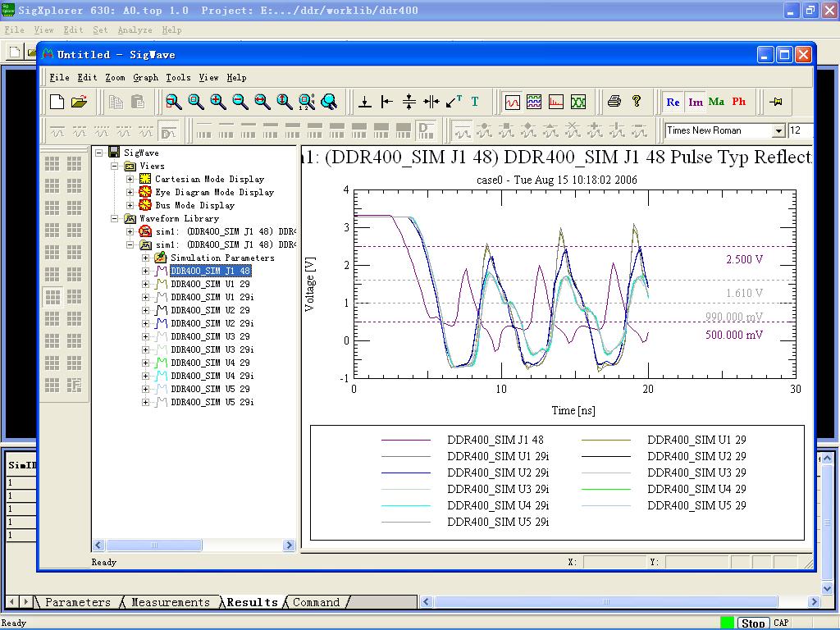Click the Zoom In magnifier icon
The image size is (840, 630).
coord(218,102)
